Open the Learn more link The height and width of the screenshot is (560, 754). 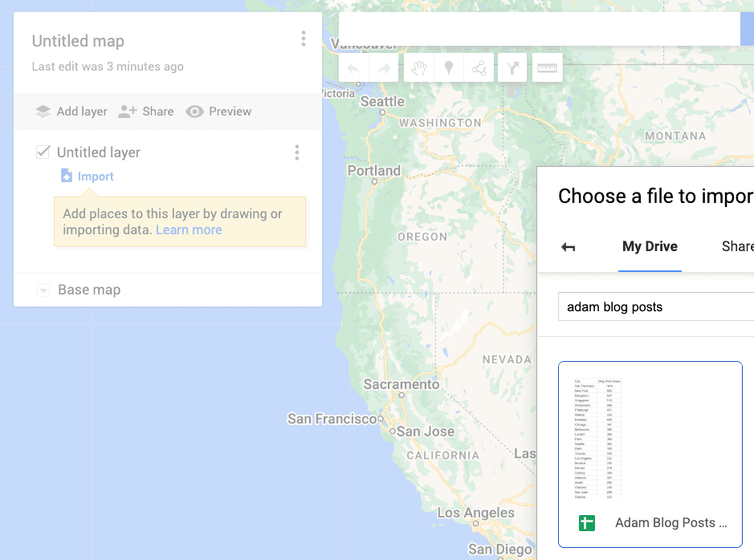click(189, 229)
